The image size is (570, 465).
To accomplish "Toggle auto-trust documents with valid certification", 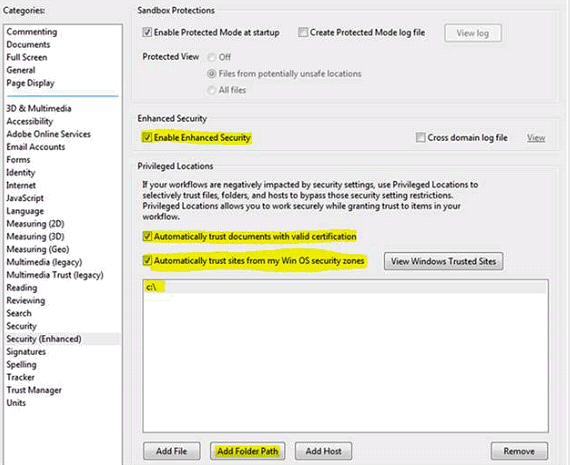I will pos(147,236).
